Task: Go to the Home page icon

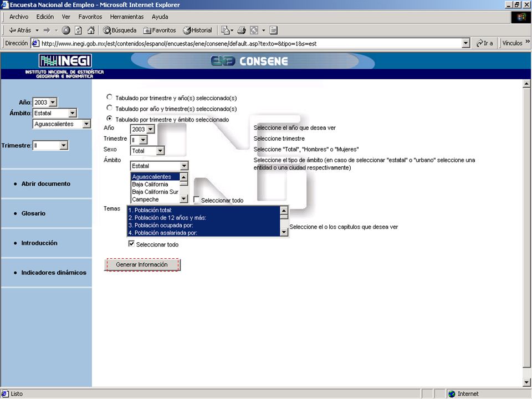Action: click(91, 30)
